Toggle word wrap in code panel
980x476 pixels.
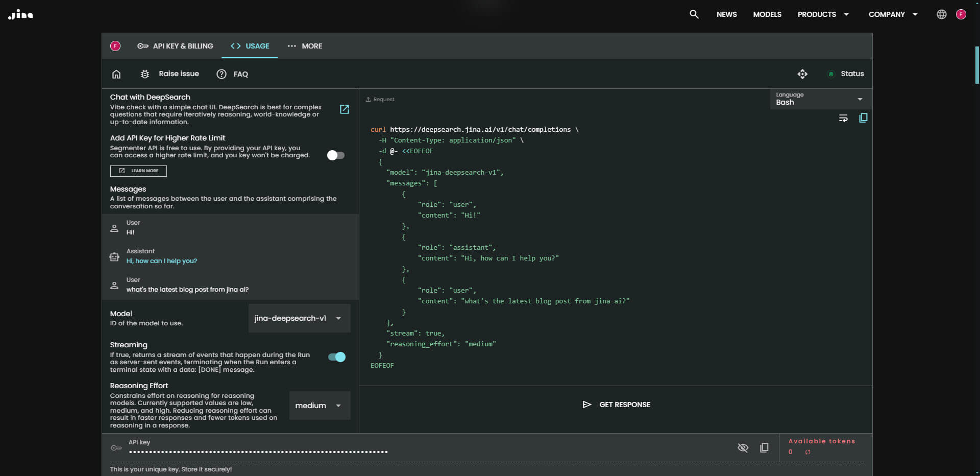pyautogui.click(x=843, y=118)
